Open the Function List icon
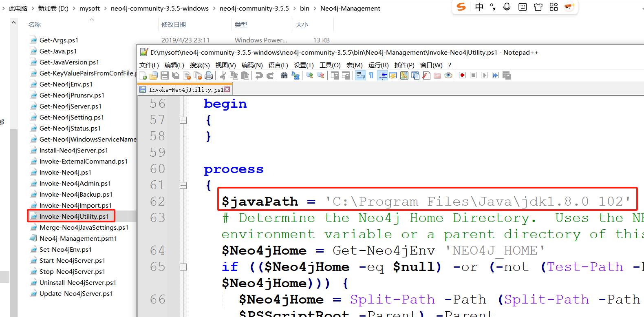 426,75
